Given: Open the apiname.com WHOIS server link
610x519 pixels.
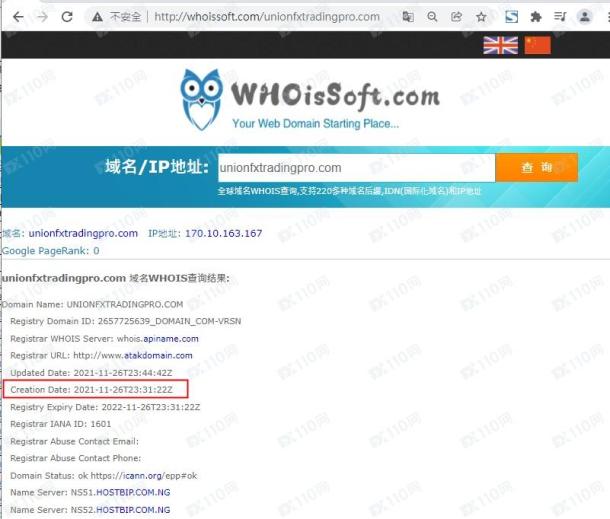Looking at the screenshot, I should coord(171,339).
